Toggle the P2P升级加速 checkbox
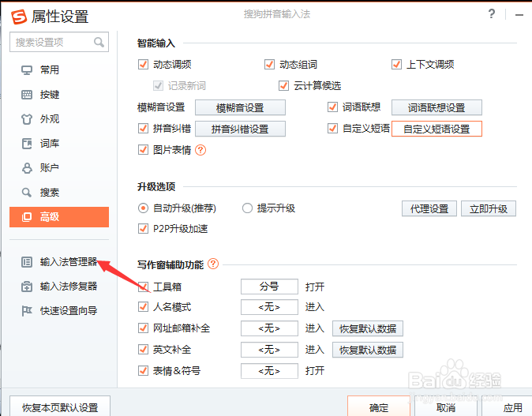 pyautogui.click(x=143, y=229)
